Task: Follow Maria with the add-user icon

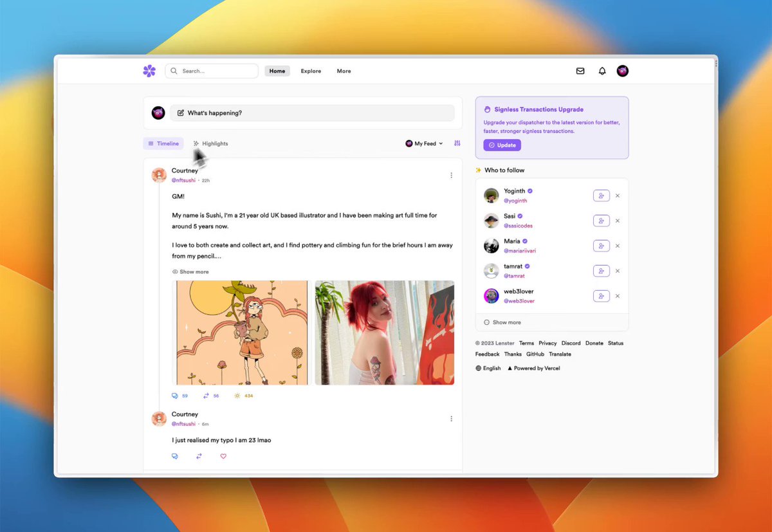Action: click(601, 246)
